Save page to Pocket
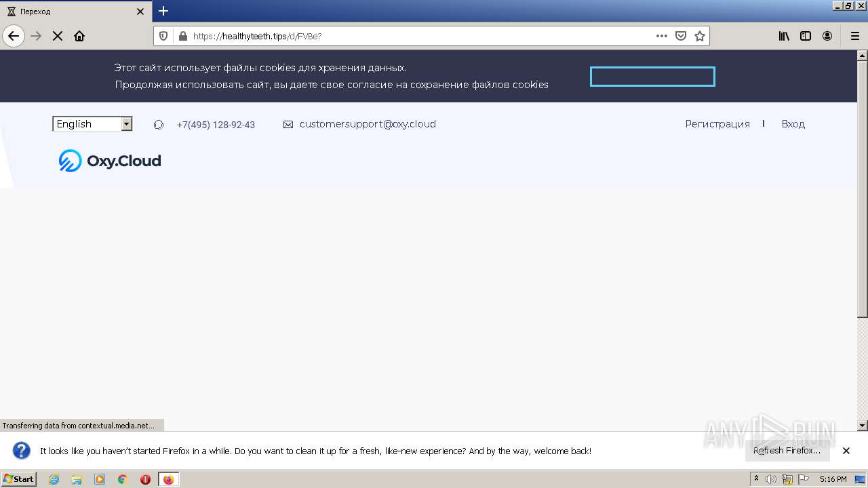The width and height of the screenshot is (868, 488). pyautogui.click(x=681, y=36)
